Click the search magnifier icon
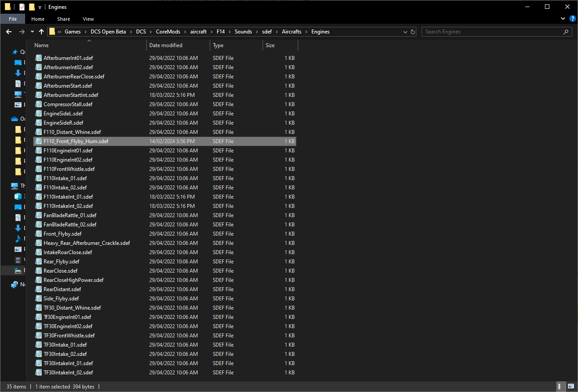Screen dimensions: 578x392 coord(566,32)
